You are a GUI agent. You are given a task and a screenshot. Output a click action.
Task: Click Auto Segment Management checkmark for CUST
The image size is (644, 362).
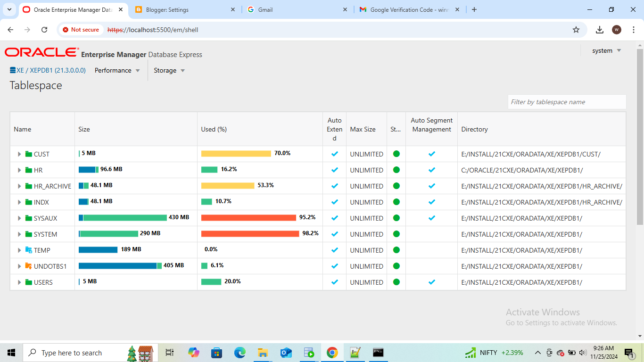click(x=432, y=154)
